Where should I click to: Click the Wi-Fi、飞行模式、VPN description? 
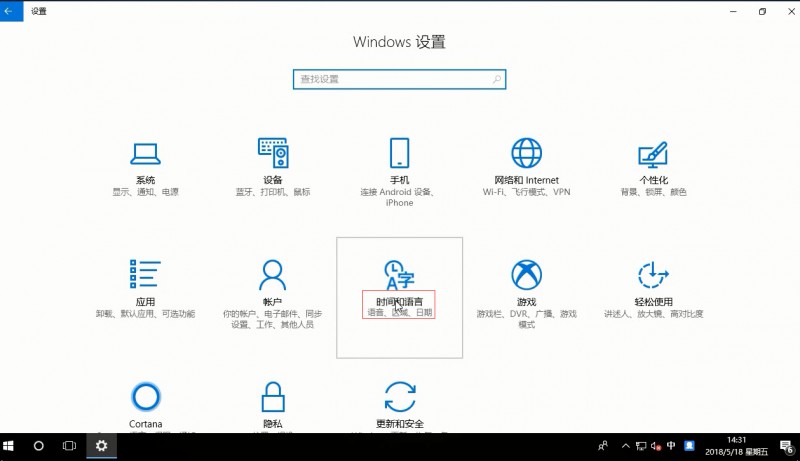[527, 192]
